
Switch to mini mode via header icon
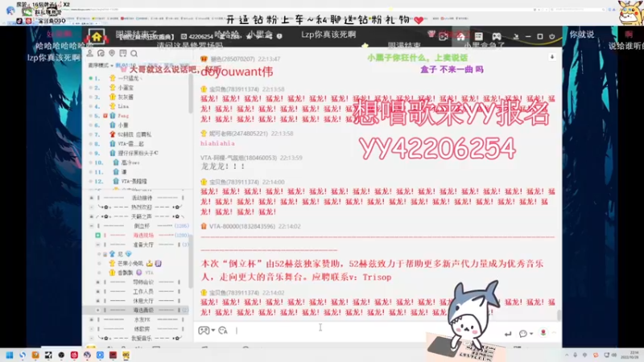pyautogui.click(x=516, y=36)
